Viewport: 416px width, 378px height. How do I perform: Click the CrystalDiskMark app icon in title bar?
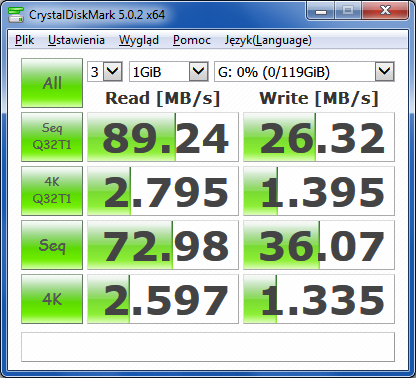(16, 14)
